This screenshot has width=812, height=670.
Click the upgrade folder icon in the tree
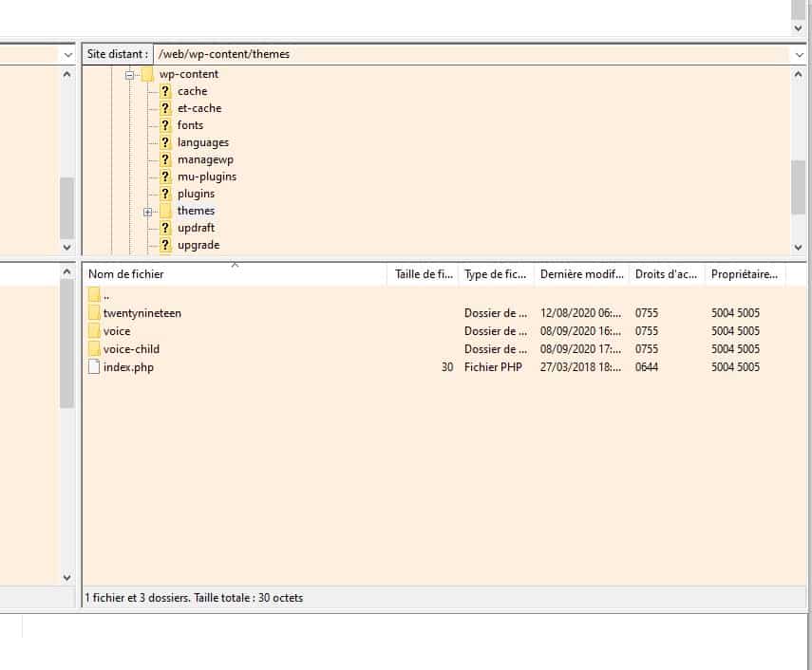[x=167, y=245]
